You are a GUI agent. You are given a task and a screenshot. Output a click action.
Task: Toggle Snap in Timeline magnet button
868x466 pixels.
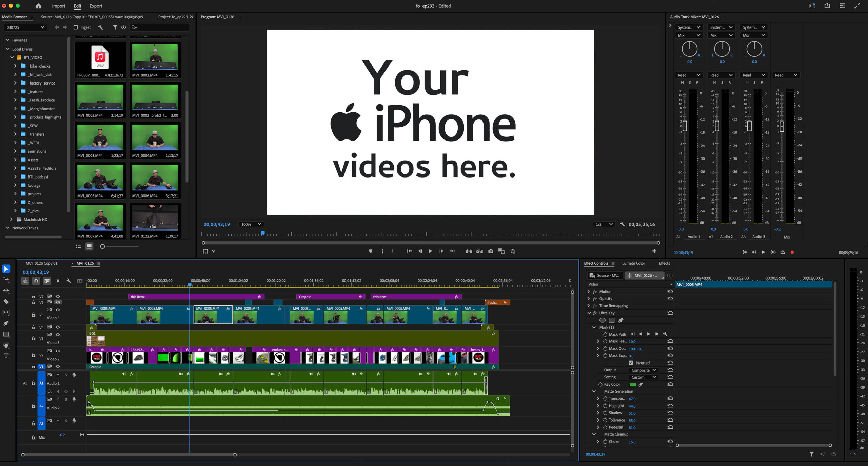tap(36, 281)
